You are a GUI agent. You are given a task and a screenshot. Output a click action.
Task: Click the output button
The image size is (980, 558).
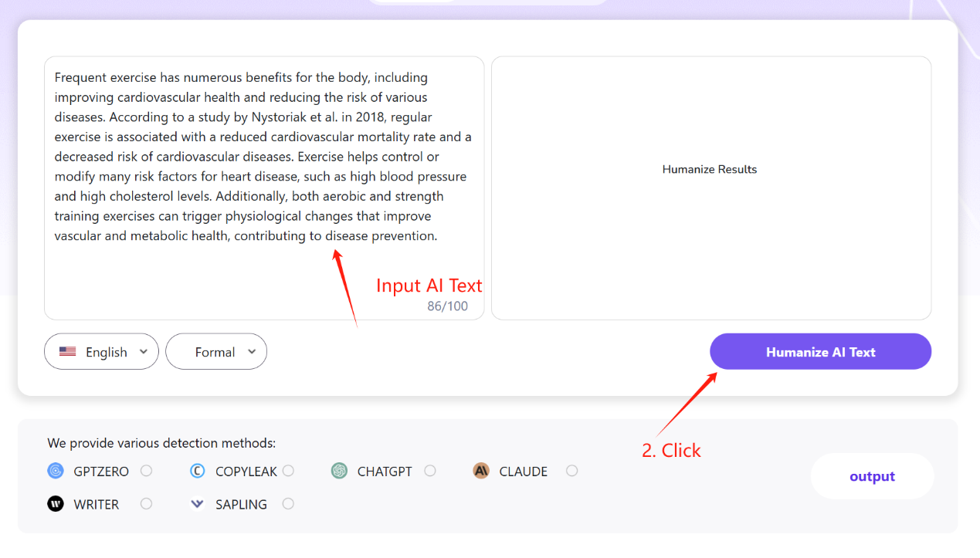click(872, 476)
